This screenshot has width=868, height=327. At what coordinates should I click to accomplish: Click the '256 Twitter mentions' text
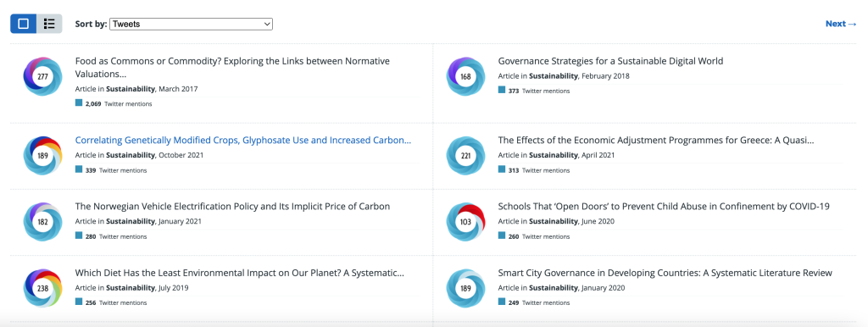pos(115,302)
